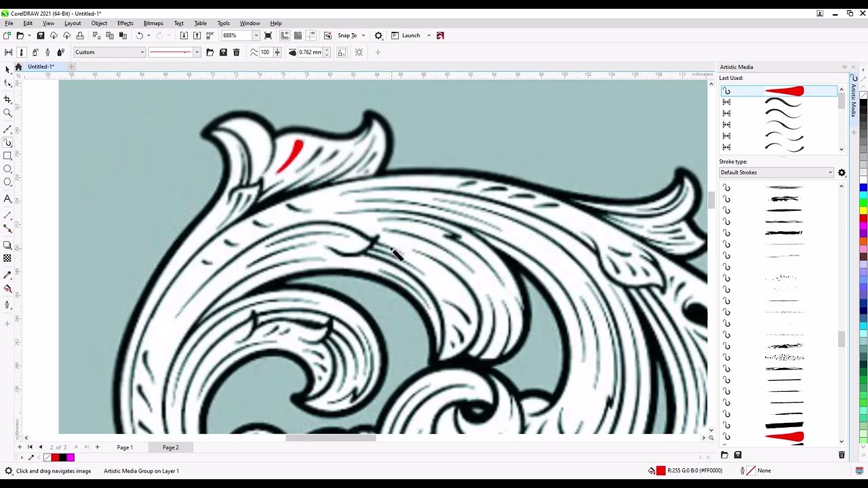Click the Export icon
The height and width of the screenshot is (488, 868).
click(197, 35)
